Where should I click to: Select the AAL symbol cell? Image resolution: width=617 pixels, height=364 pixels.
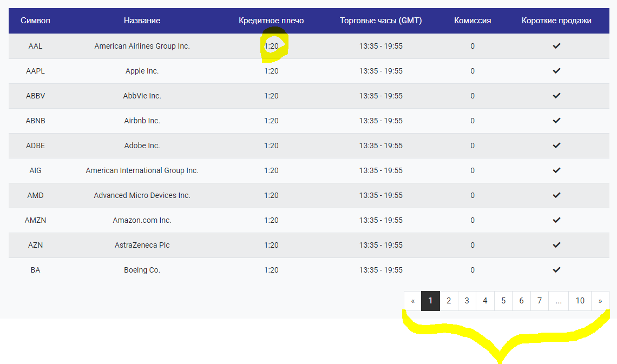[35, 46]
